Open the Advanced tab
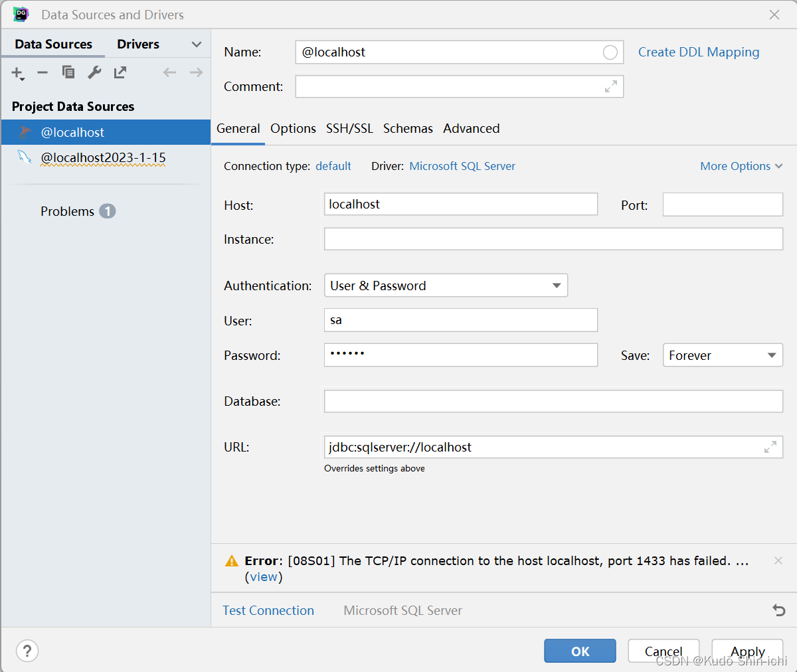The height and width of the screenshot is (672, 797). click(472, 129)
